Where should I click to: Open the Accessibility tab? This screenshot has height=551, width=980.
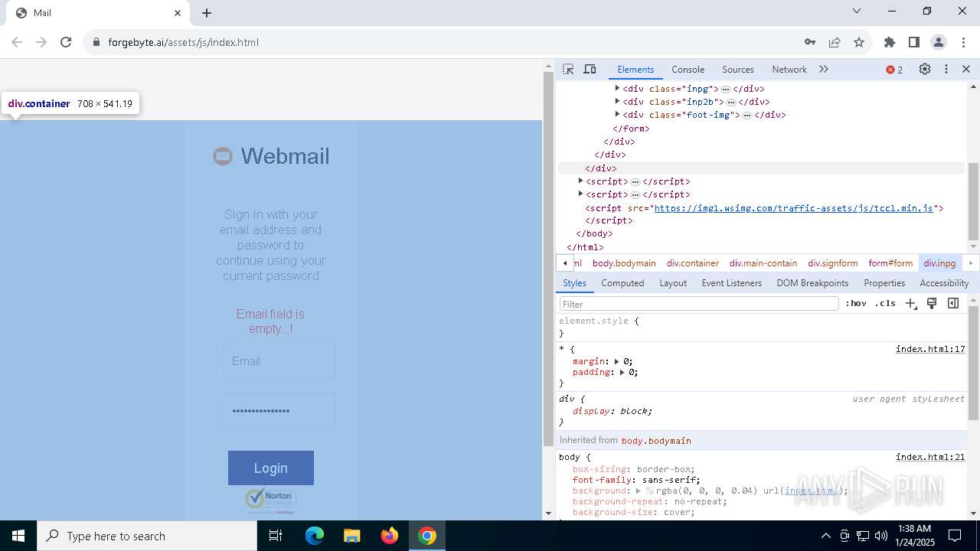pyautogui.click(x=944, y=283)
